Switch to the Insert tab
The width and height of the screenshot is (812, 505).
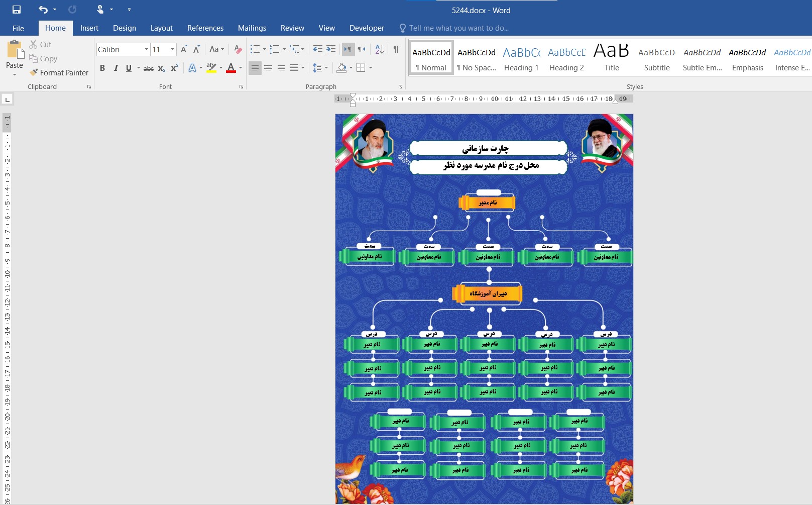pos(89,28)
